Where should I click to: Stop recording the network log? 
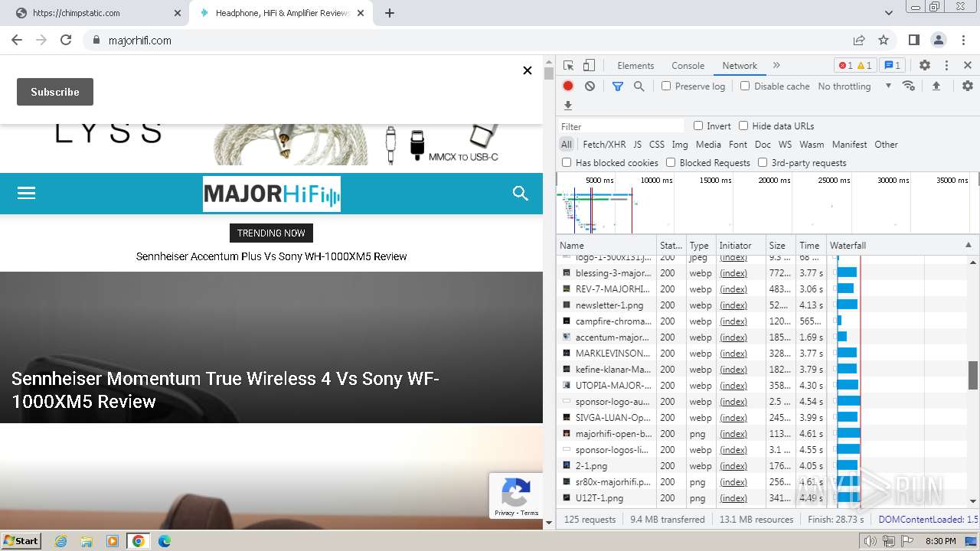[568, 86]
